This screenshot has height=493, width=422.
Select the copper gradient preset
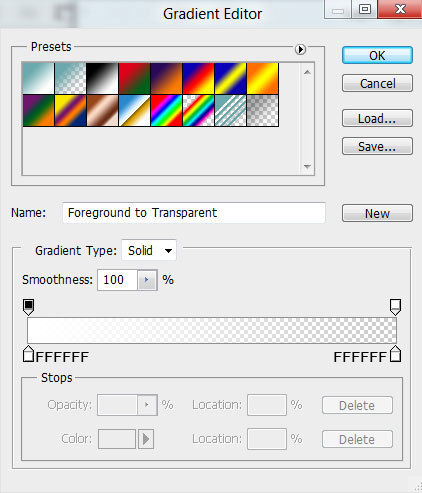tap(102, 110)
